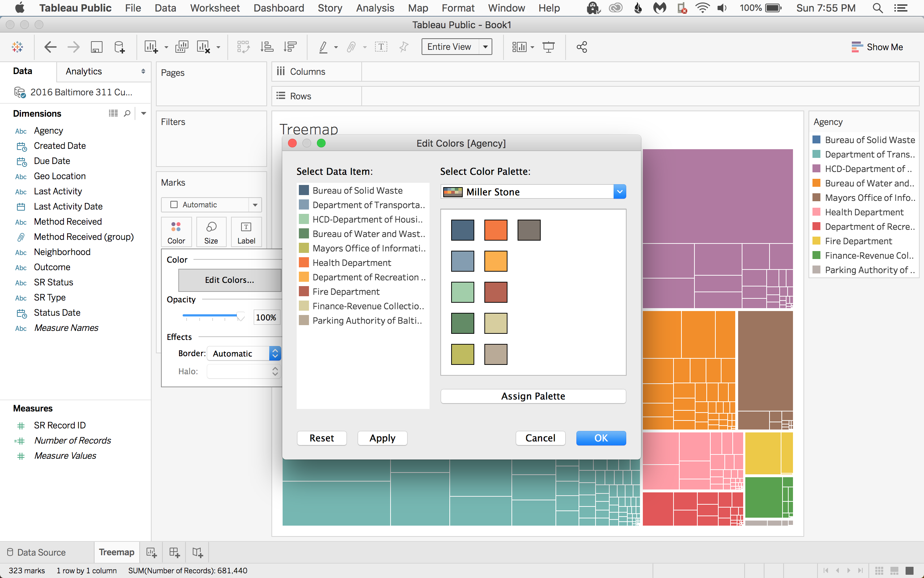Click the Clear Sheet icon

pos(204,47)
